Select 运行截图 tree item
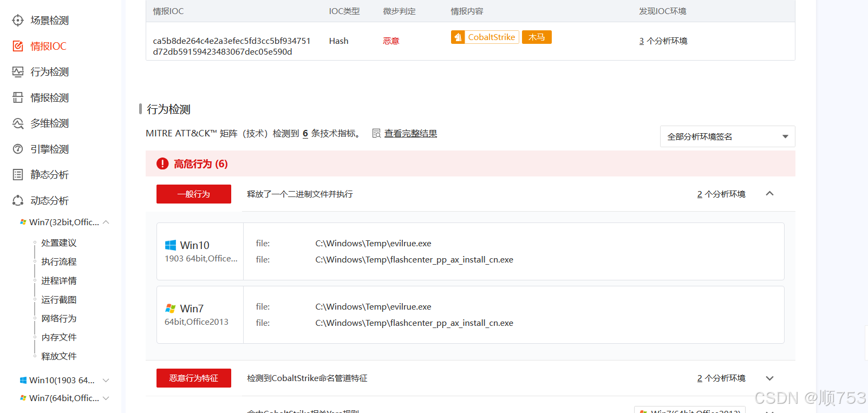868x413 pixels. 59,300
